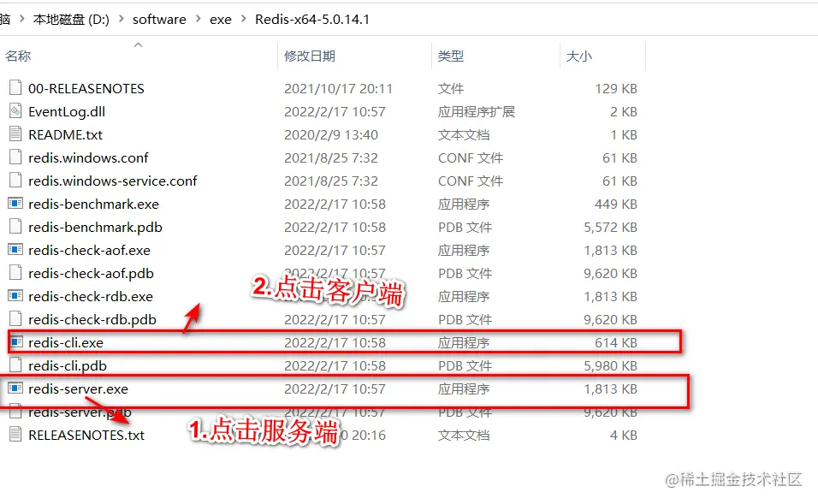Click the 2 KB size cell for EventLog.dll
The image size is (818, 504).
coord(624,111)
